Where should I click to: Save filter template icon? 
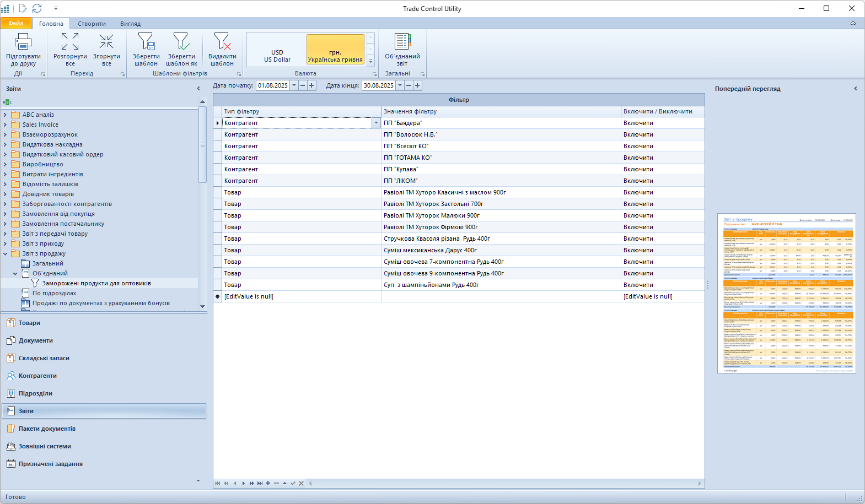tap(146, 42)
